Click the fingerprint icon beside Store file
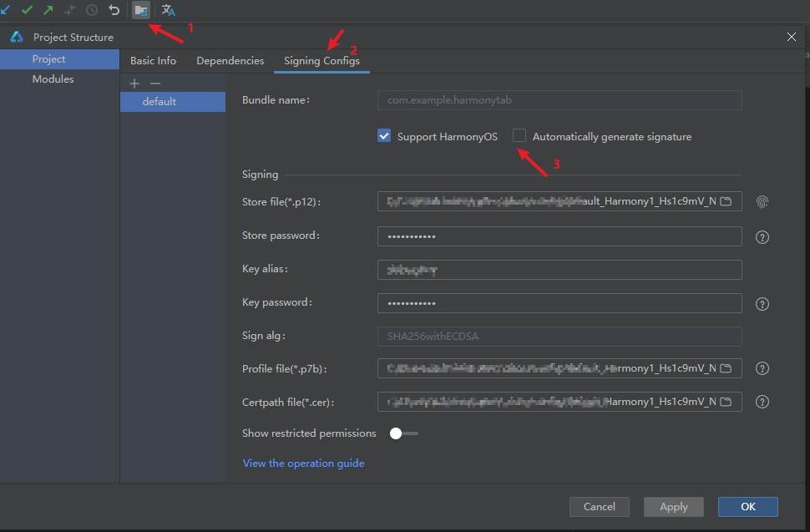 762,201
